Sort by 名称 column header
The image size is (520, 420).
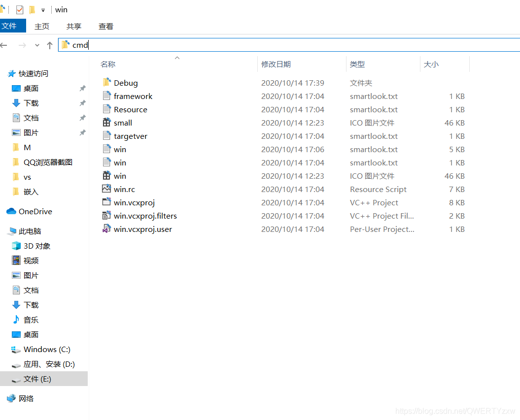click(x=108, y=65)
